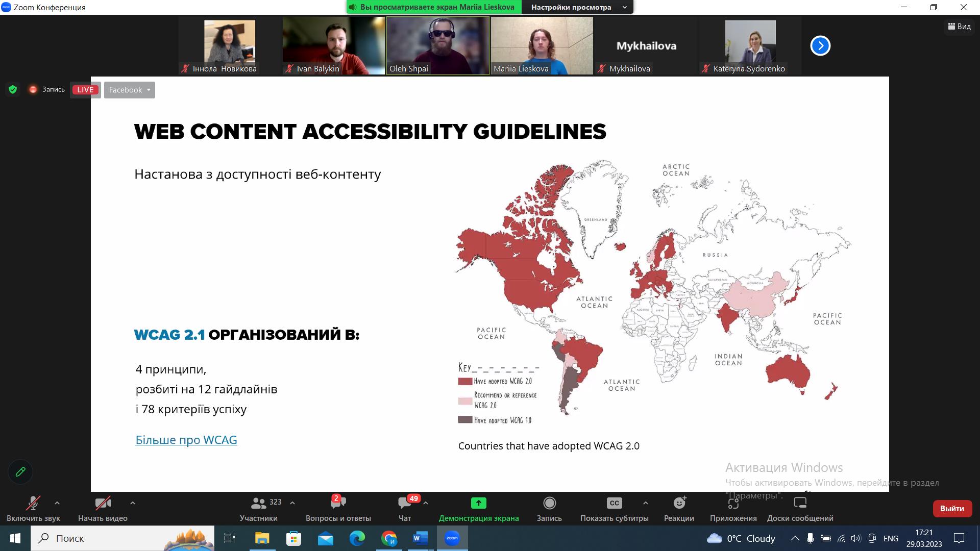
Task: Open Доски сообщений whiteboards
Action: tap(800, 509)
